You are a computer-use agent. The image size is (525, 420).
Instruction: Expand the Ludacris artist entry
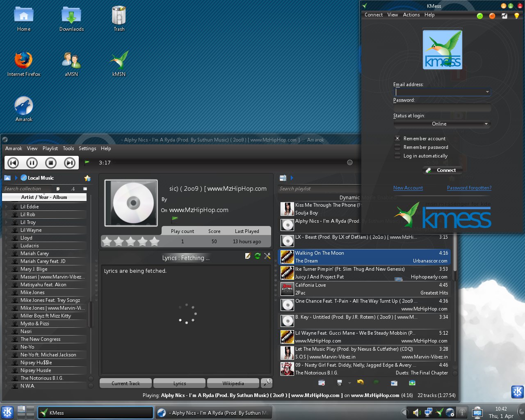click(x=7, y=246)
